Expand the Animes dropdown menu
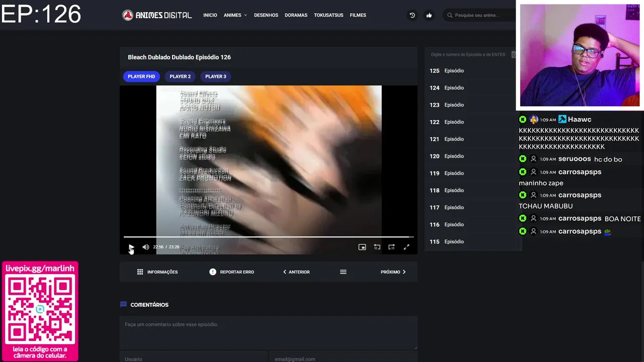 235,15
